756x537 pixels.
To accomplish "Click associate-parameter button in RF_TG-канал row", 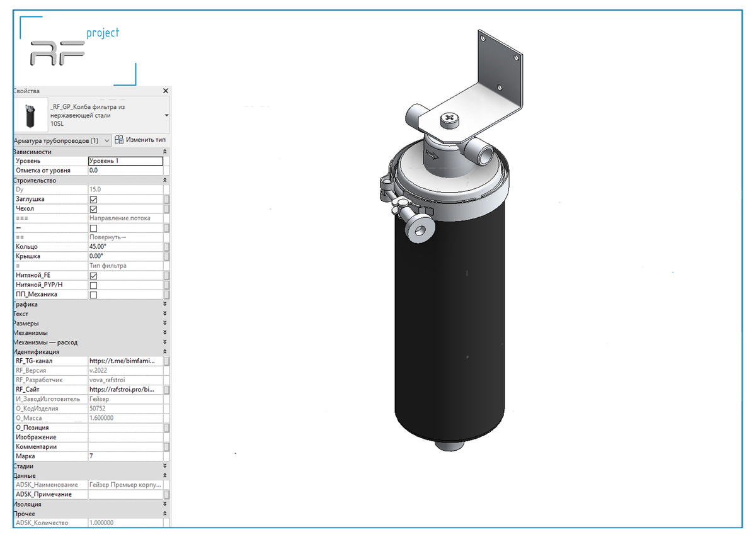I will (x=166, y=361).
